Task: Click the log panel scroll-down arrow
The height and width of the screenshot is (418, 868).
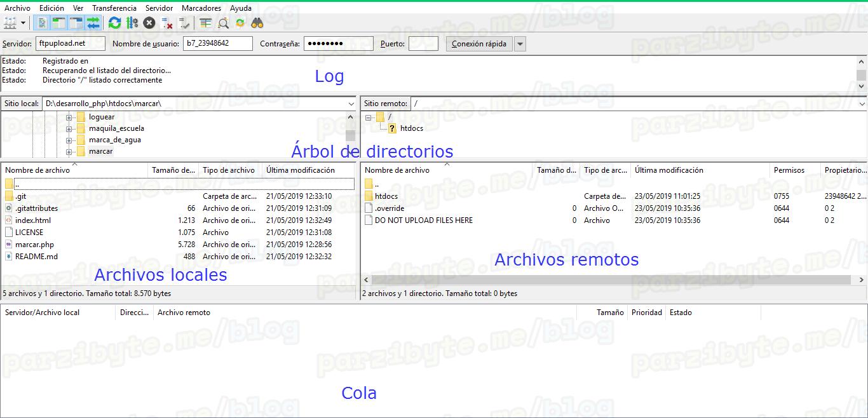Action: 862,86
